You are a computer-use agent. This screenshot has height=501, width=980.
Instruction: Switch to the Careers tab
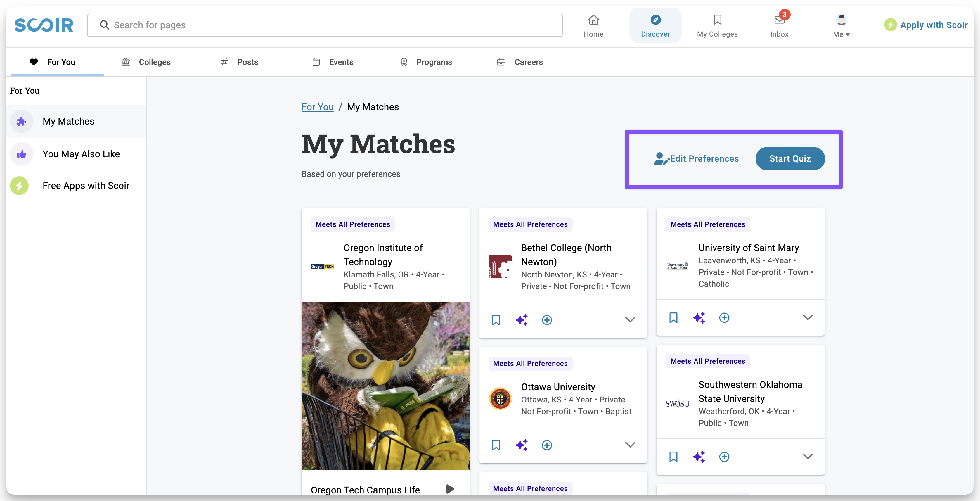[520, 62]
